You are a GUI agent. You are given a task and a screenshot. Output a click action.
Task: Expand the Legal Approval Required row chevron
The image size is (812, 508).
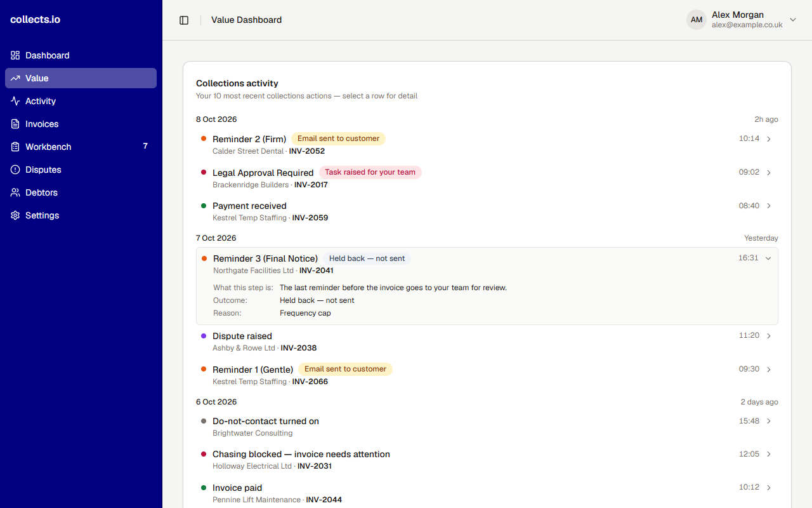pyautogui.click(x=769, y=173)
